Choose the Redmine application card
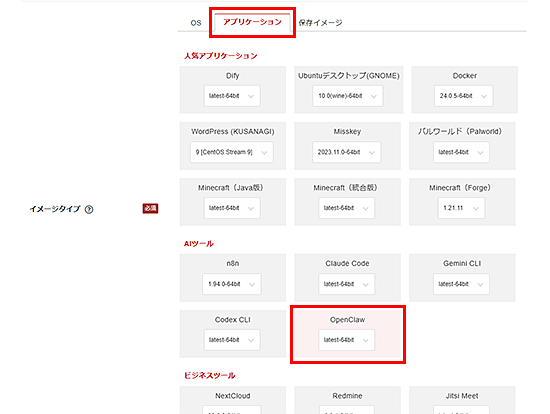This screenshot has width=550, height=414. 347,400
